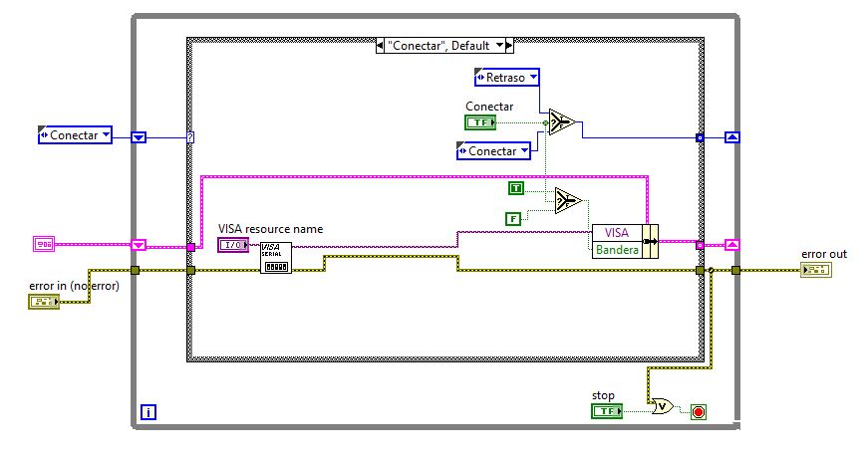Viewport: 868px width, 461px height.
Task: Click the lower Select function beside T constant
Action: (x=568, y=201)
